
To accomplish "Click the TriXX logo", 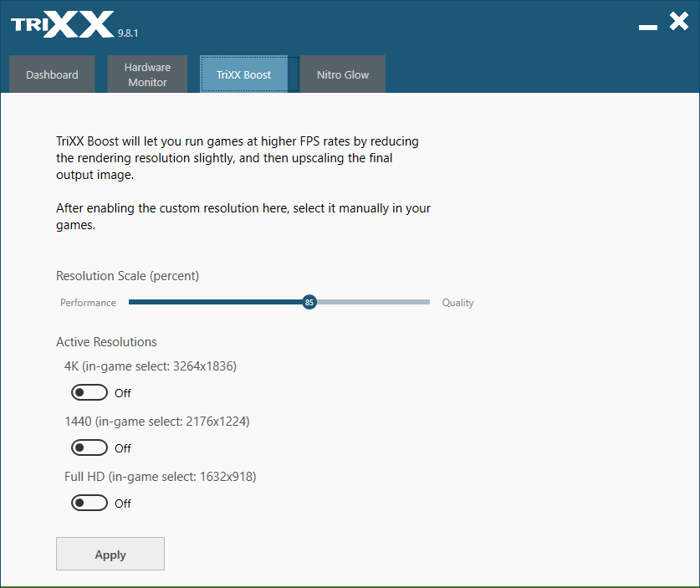I will [63, 24].
